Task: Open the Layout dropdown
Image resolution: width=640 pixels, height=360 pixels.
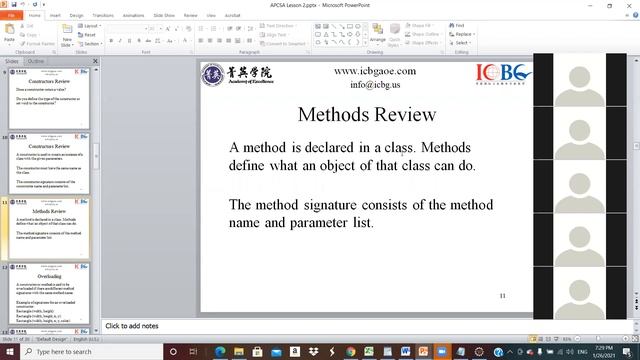Action: pos(89,26)
